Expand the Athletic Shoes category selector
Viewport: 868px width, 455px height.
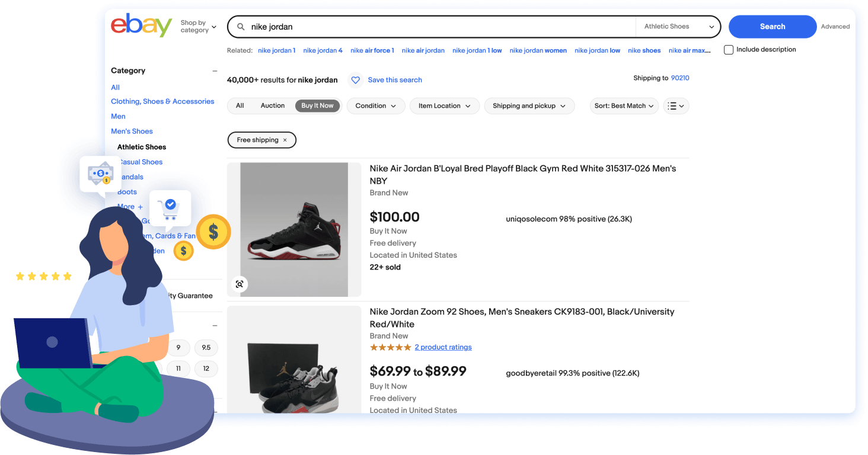[677, 27]
